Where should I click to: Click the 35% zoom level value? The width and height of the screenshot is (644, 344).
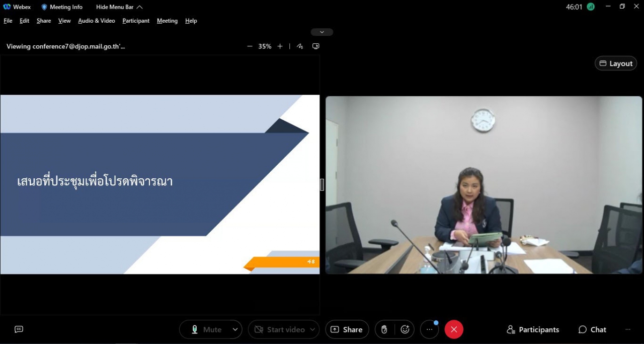[265, 46]
